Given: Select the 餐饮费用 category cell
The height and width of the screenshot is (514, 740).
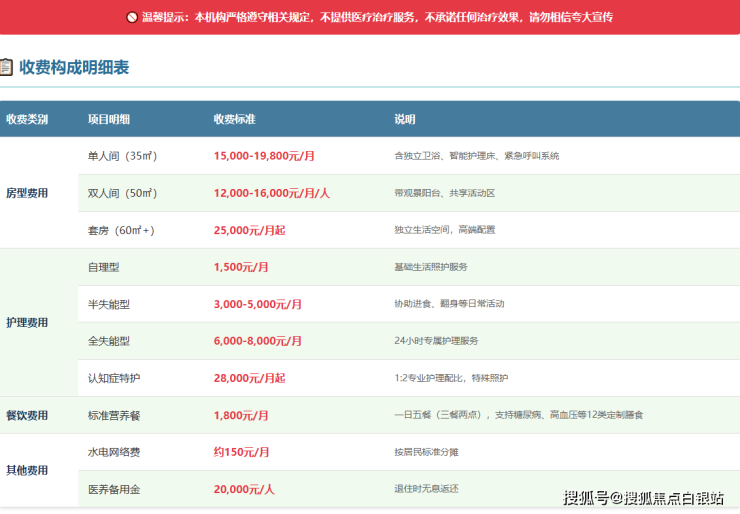Looking at the screenshot, I should click(26, 415).
